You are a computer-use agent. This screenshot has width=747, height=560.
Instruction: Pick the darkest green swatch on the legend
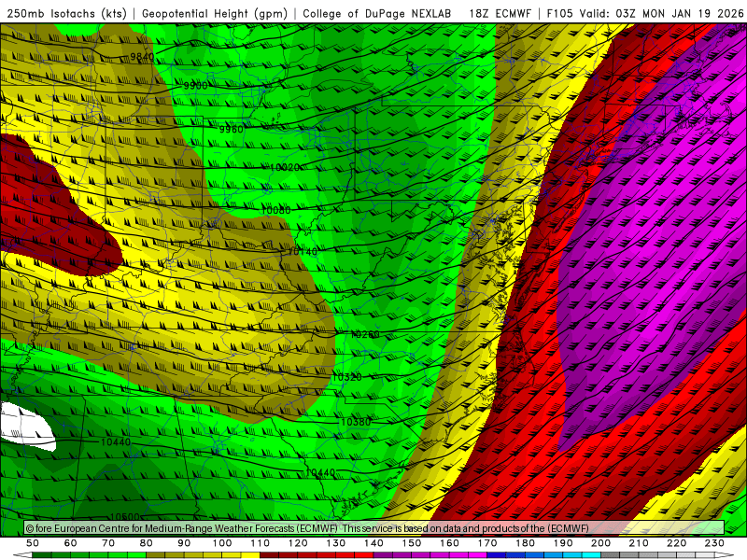pyautogui.click(x=42, y=555)
